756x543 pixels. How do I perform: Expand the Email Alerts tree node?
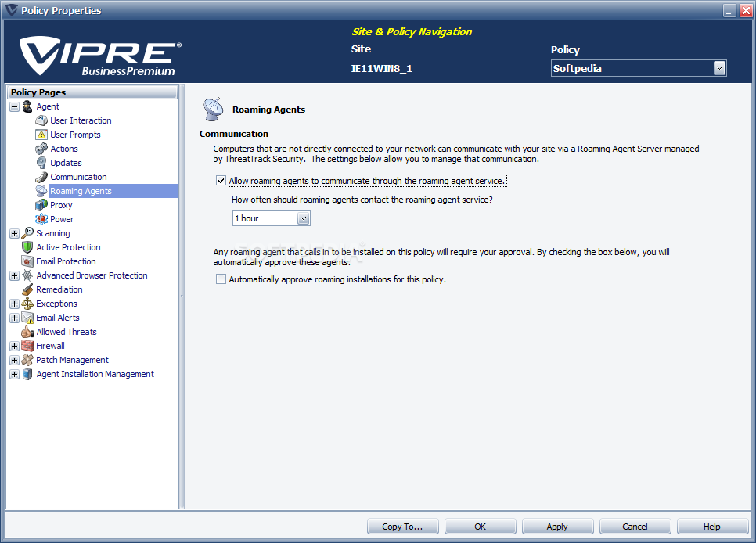coord(14,318)
